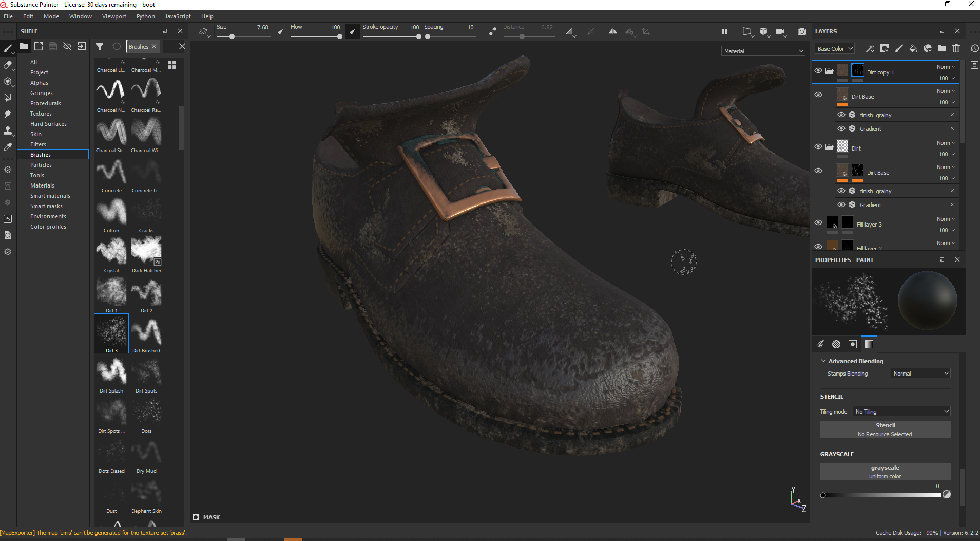Screen dimensions: 980x541
Task: Toggle flow pen pressure icon
Action: click(352, 32)
